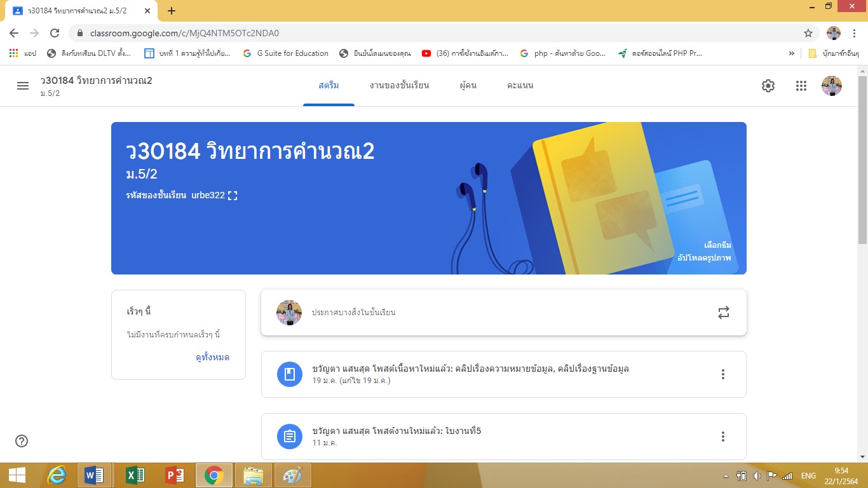The image size is (868, 488).
Task: Switch to the งานของชั้นเรียน tab
Action: [x=399, y=86]
